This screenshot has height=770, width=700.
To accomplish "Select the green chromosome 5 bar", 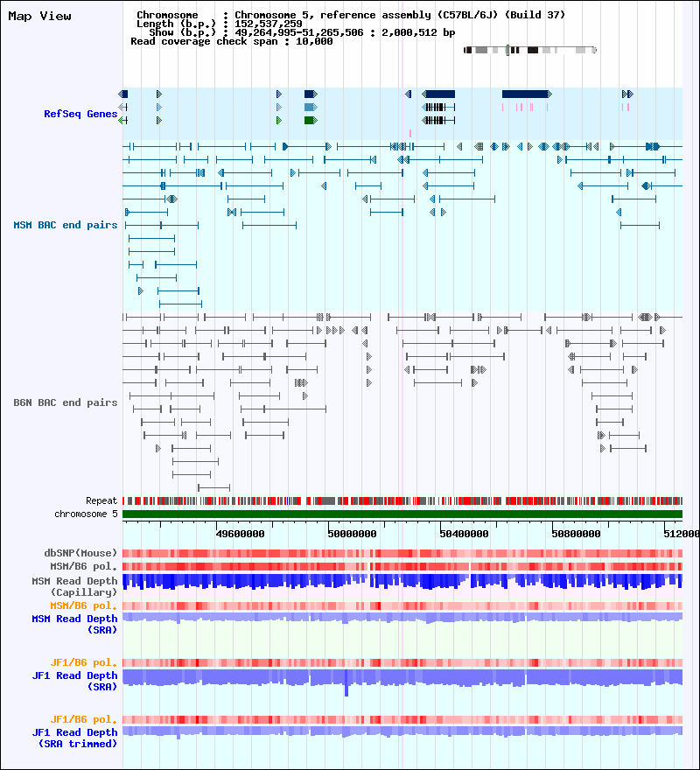I will [402, 514].
